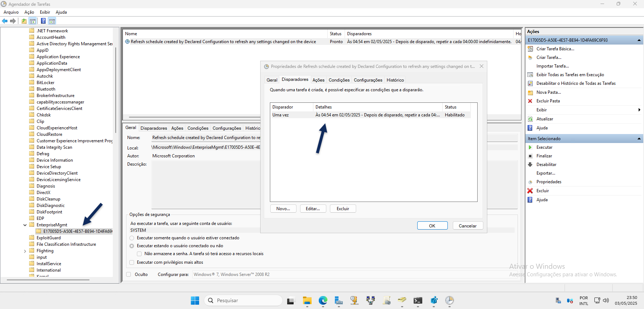Click the Forward arrow in toolbar

(x=13, y=21)
